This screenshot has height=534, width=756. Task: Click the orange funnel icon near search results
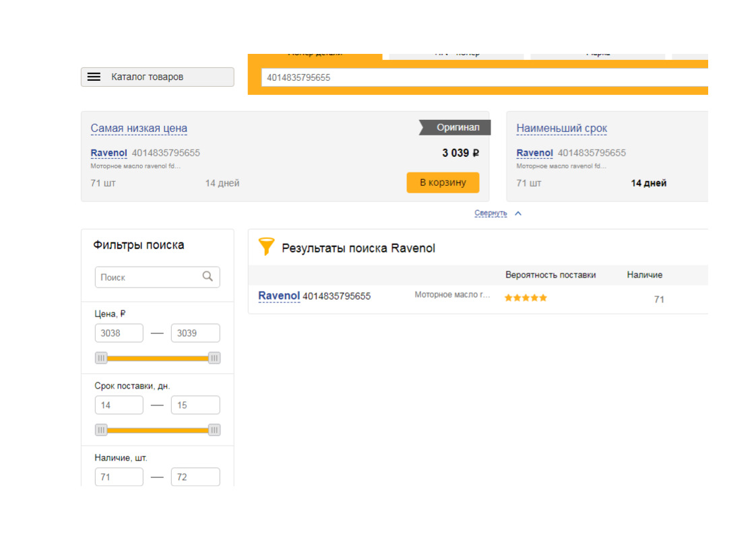266,247
